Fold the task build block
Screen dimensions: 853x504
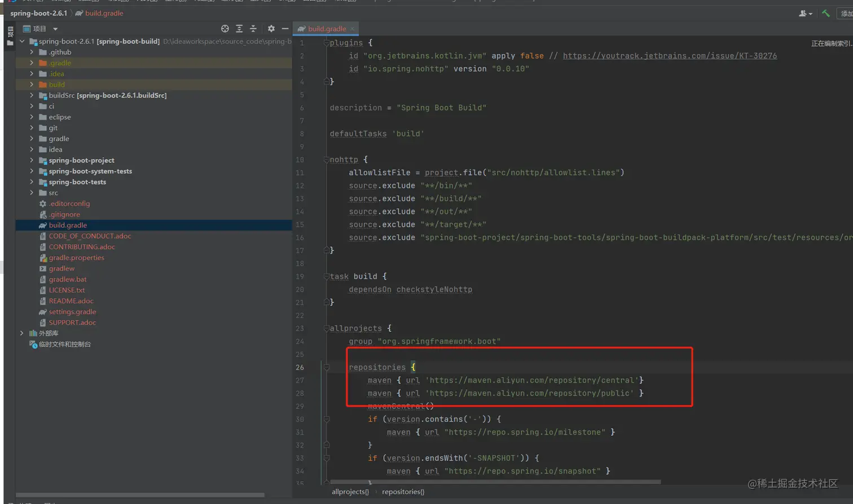[326, 276]
